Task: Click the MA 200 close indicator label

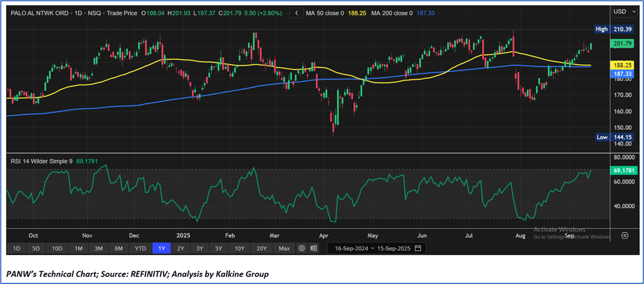Action: click(x=393, y=13)
